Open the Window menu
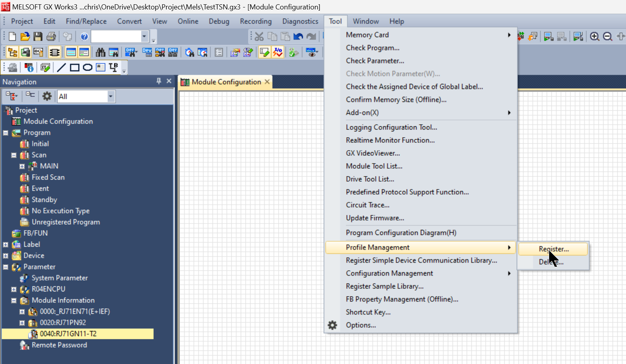 (366, 21)
